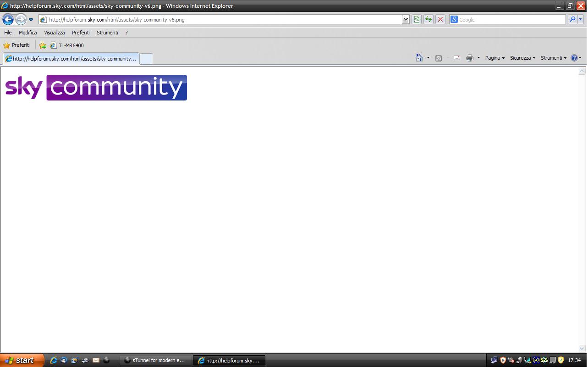This screenshot has height=368, width=588.
Task: Go back with the Back arrow button
Action: [x=8, y=19]
